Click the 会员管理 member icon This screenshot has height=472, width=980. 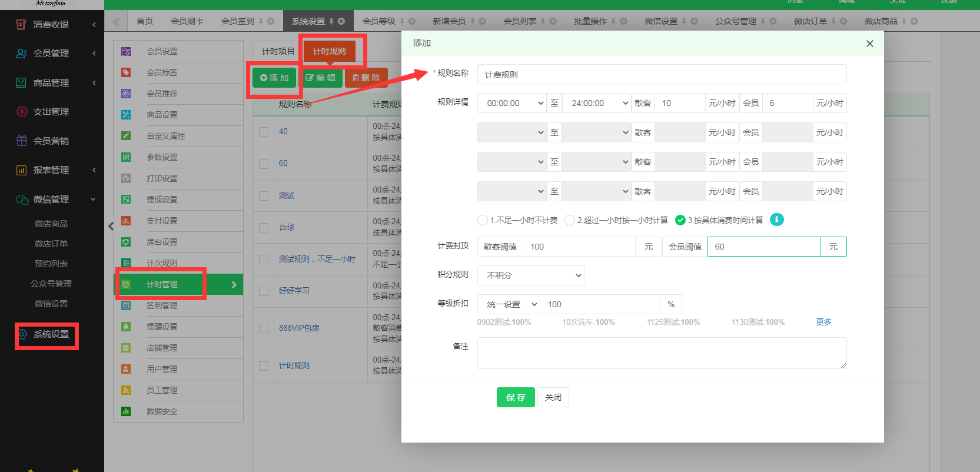coord(21,54)
